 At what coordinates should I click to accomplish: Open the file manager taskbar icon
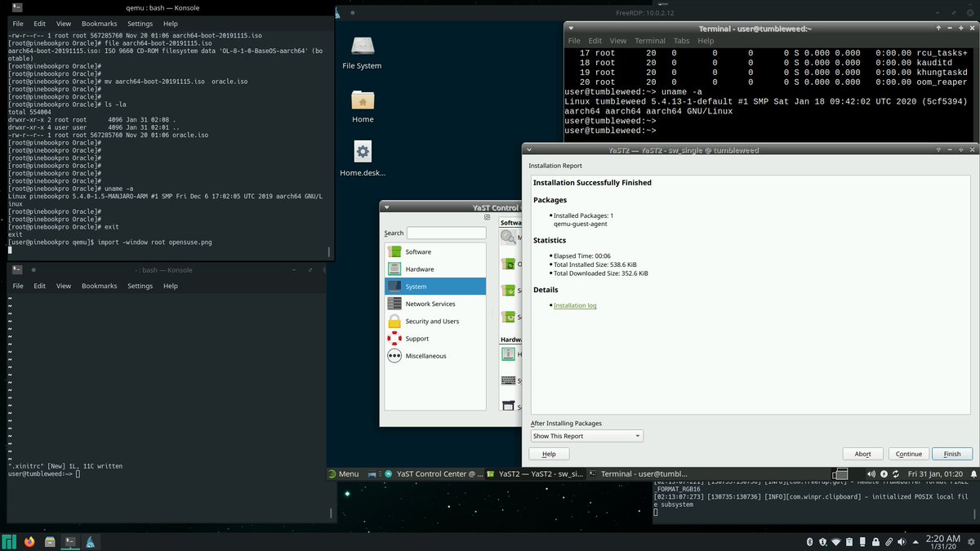coord(51,541)
